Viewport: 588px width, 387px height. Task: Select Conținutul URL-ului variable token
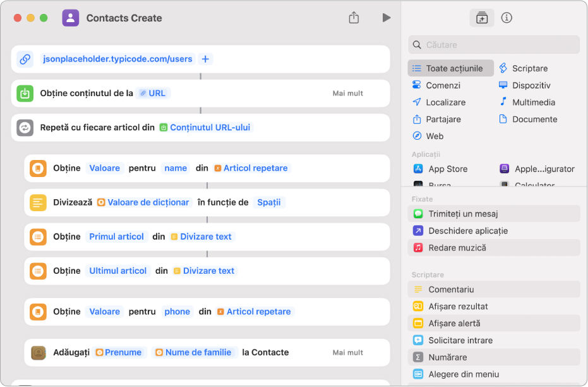(205, 128)
